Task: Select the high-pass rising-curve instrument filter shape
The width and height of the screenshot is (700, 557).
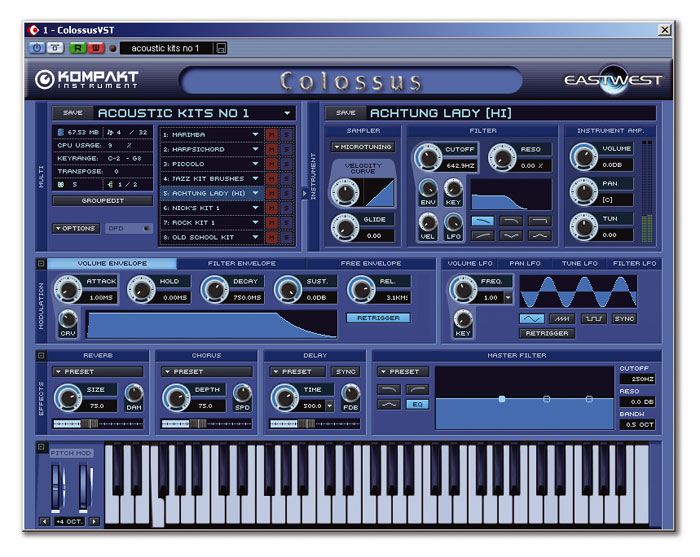Action: pyautogui.click(x=483, y=235)
